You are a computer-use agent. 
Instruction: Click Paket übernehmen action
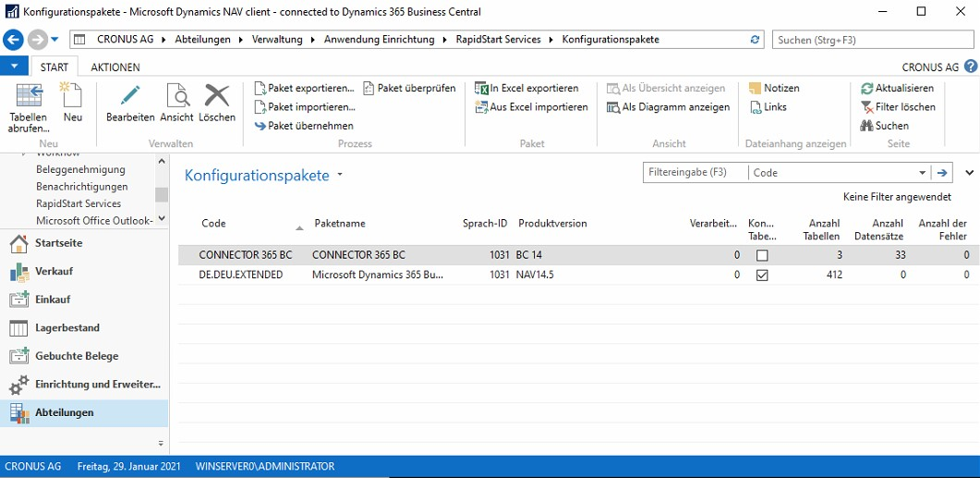tap(304, 126)
